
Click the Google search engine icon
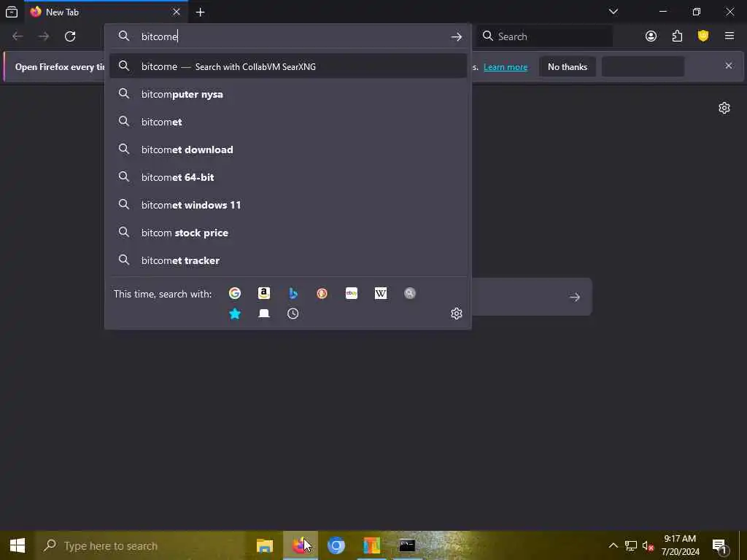[234, 293]
